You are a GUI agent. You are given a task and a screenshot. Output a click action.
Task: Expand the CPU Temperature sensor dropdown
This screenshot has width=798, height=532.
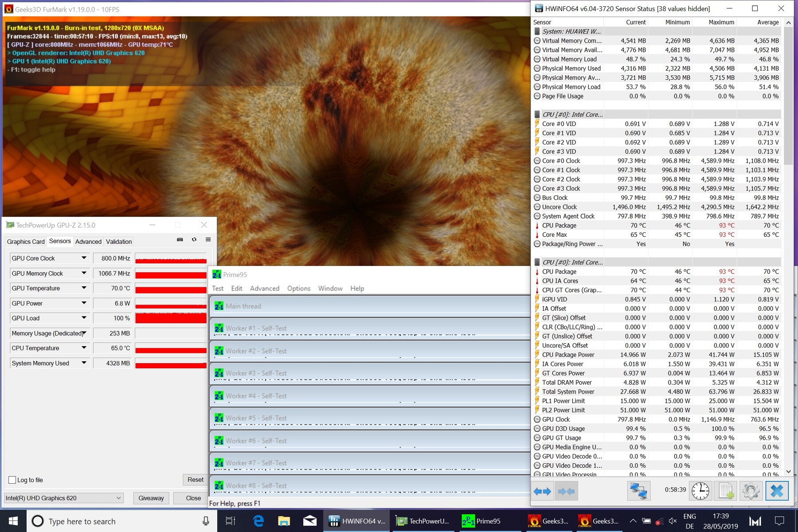[x=84, y=348]
